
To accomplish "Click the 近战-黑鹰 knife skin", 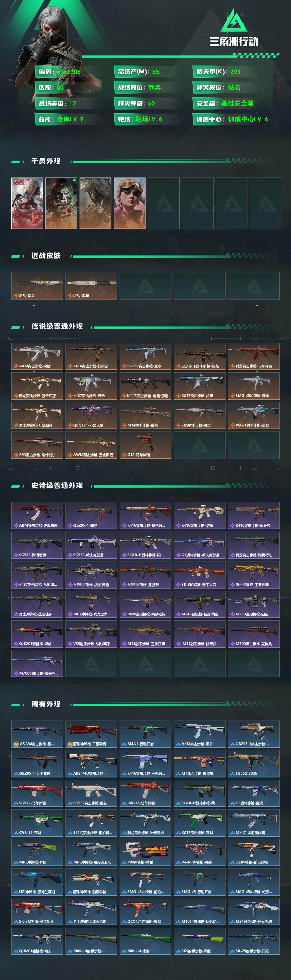I will pos(91,286).
